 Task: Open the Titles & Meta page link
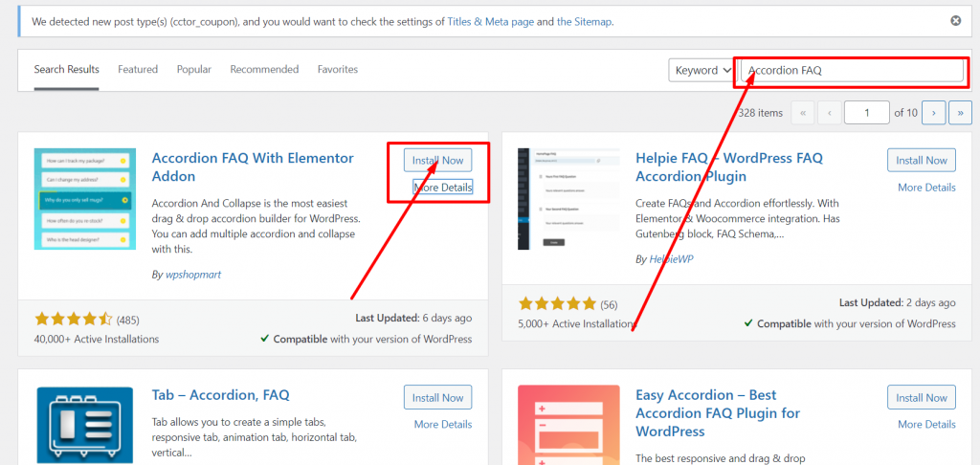click(x=491, y=21)
